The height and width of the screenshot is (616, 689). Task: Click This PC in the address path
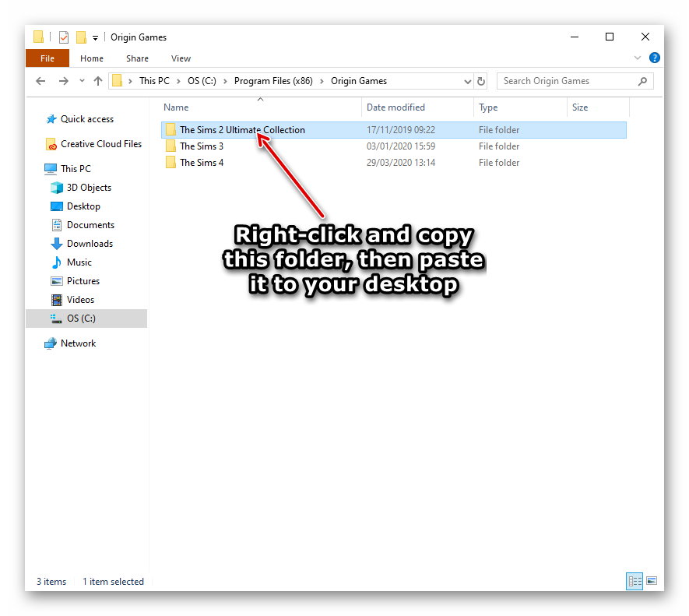pyautogui.click(x=154, y=81)
